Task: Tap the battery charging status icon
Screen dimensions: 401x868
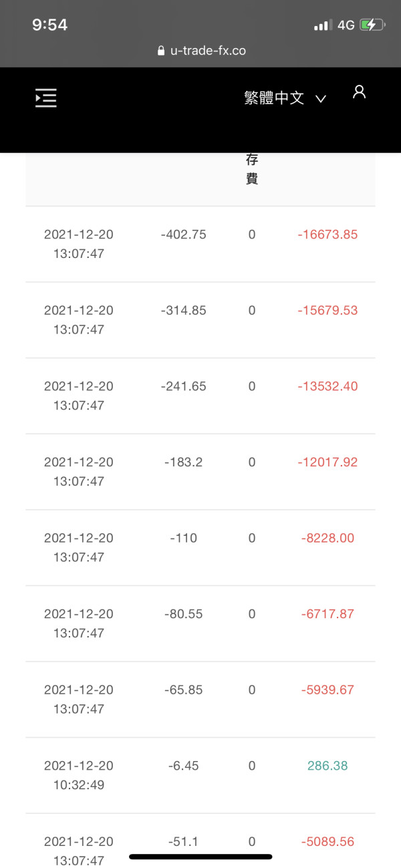Action: coord(372,25)
